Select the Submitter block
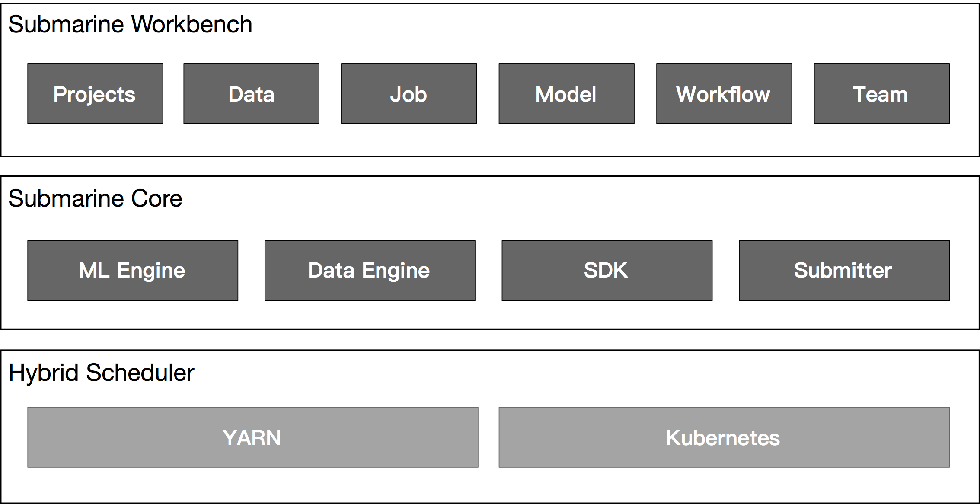 (x=844, y=271)
